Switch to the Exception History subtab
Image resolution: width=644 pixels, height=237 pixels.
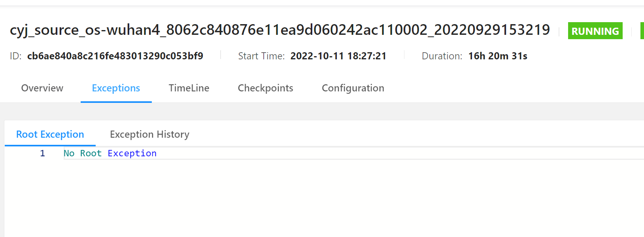[149, 134]
